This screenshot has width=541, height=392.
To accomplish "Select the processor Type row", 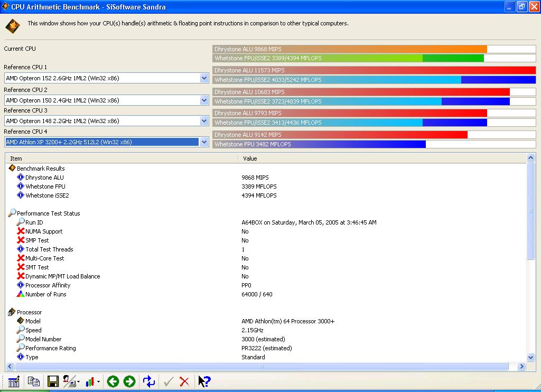I will tap(266, 357).
